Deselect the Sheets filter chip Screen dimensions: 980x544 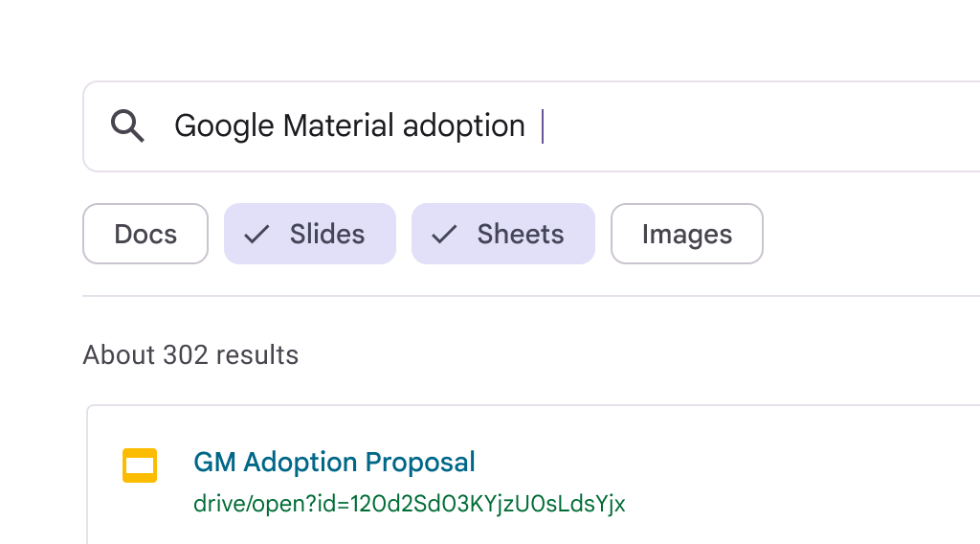(x=503, y=234)
